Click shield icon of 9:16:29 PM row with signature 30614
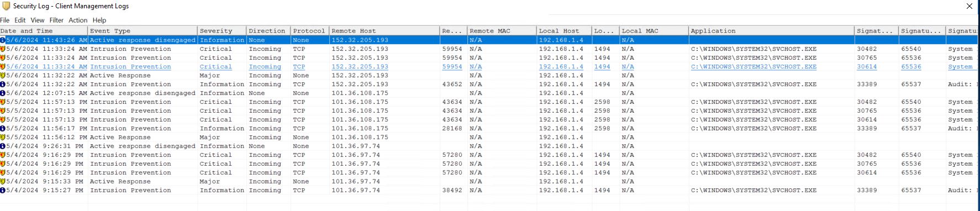This screenshot has width=980, height=211. 3,173
